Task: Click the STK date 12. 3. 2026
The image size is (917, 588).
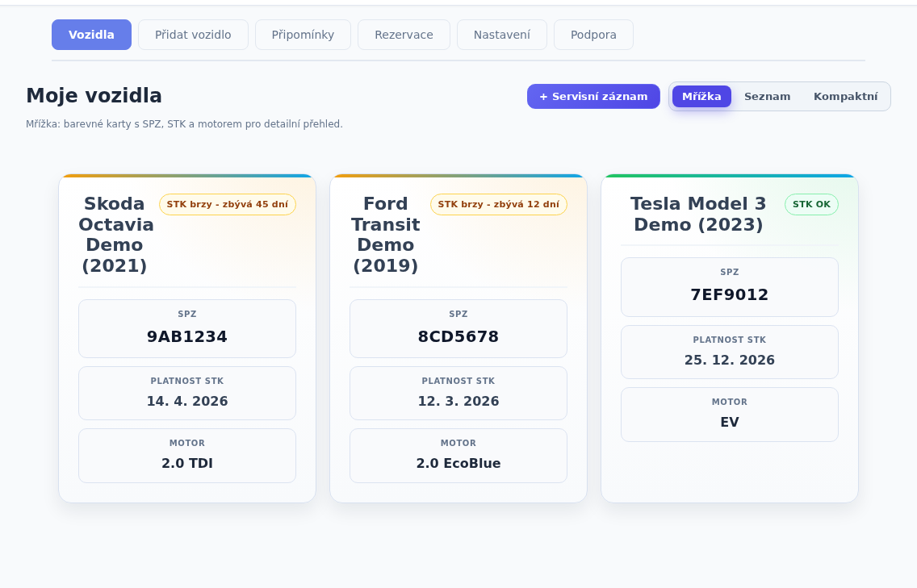Action: click(x=458, y=401)
